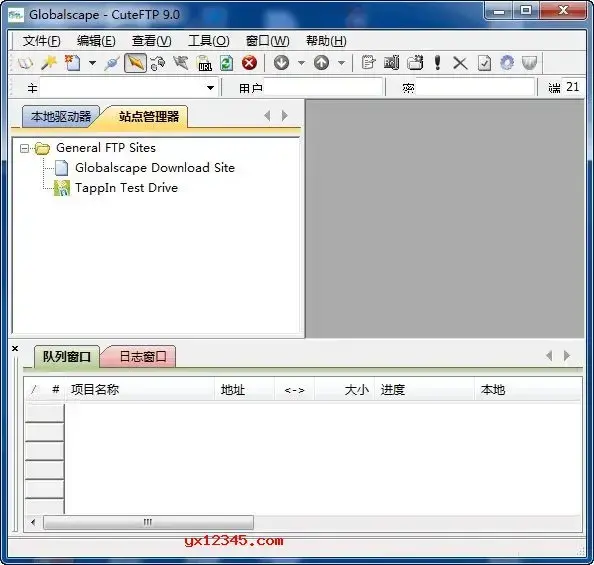The height and width of the screenshot is (565, 594).
Task: Select TappIn Test Drive entry
Action: tap(127, 188)
